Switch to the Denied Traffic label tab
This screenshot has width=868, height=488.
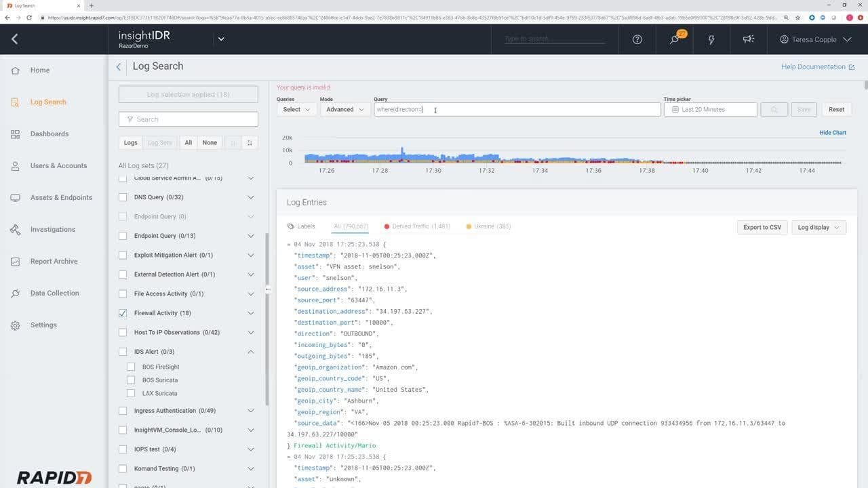(x=417, y=226)
